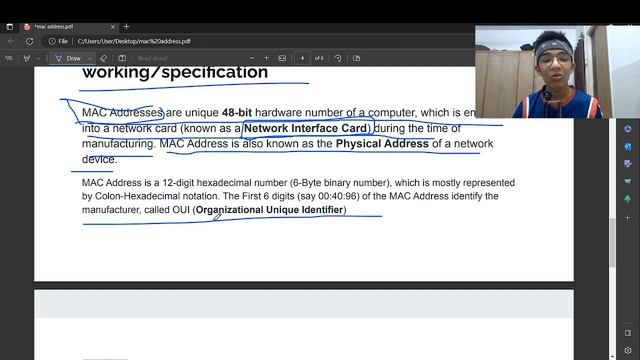Grab the PDF vertical scrollbar thumb

[612, 243]
